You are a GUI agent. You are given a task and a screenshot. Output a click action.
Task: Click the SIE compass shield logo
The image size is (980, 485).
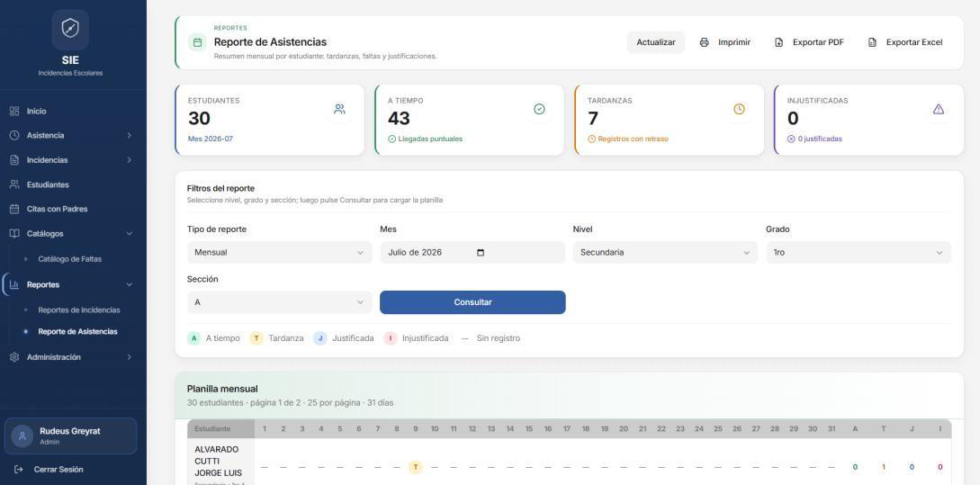coord(70,29)
